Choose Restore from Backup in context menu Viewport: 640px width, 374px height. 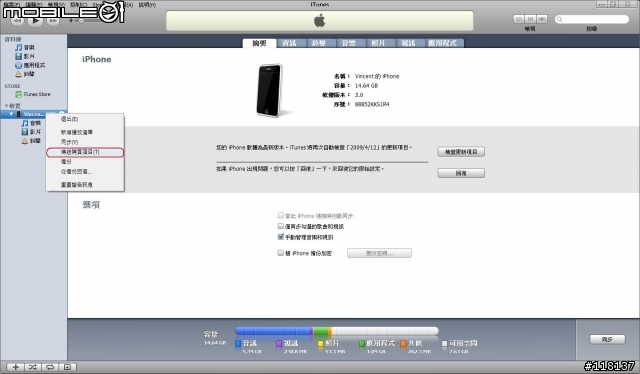85,171
